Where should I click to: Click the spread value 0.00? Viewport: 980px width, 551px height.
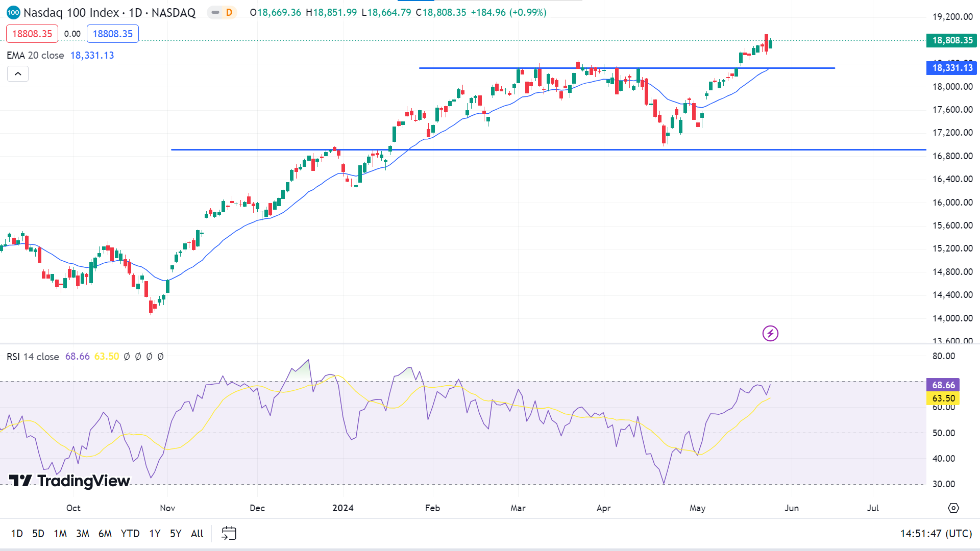pos(72,34)
